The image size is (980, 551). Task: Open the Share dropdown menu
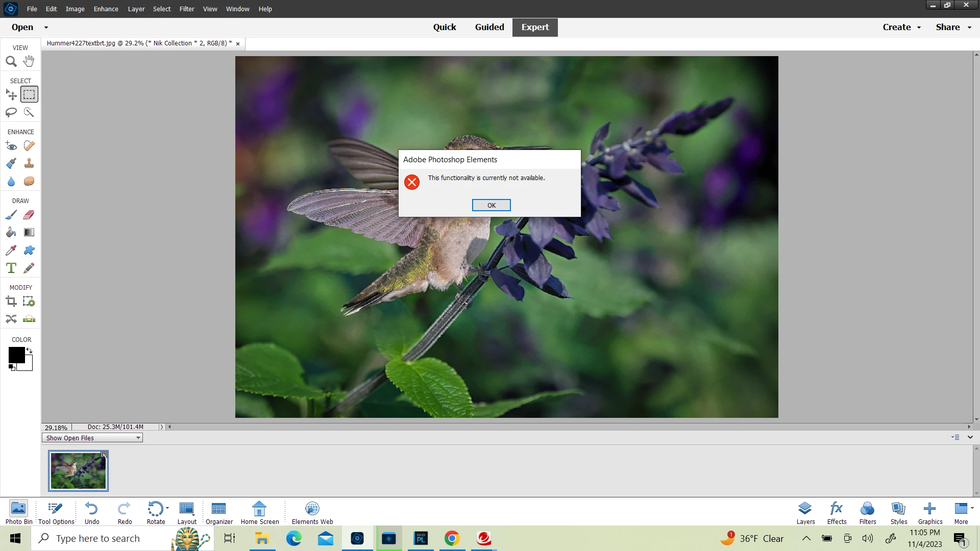(x=953, y=27)
